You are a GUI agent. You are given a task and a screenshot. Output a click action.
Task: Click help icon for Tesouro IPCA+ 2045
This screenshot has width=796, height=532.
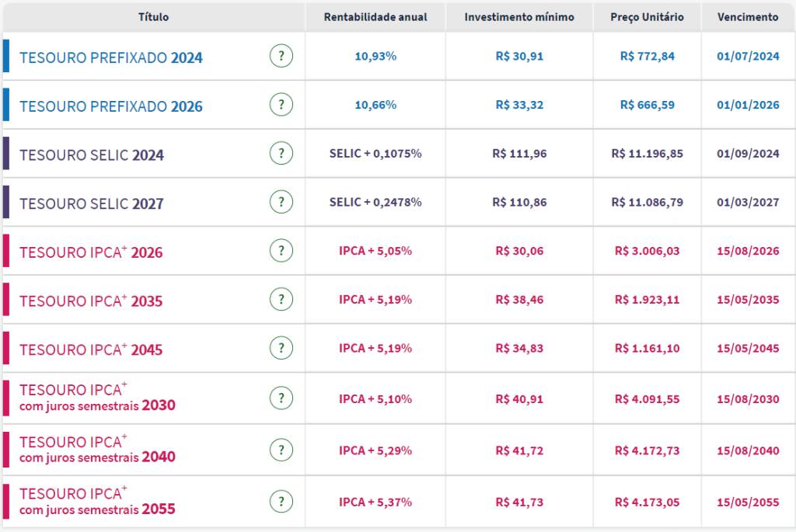pyautogui.click(x=281, y=348)
